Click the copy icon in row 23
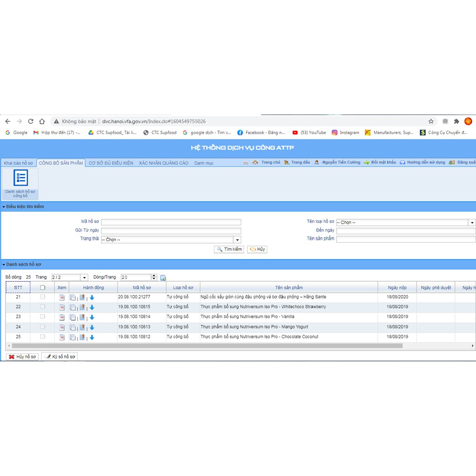The width and height of the screenshot is (476, 476). point(73,317)
